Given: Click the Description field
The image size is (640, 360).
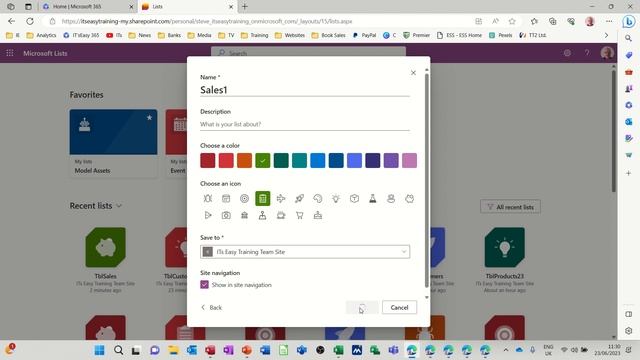Looking at the screenshot, I should pos(305,124).
